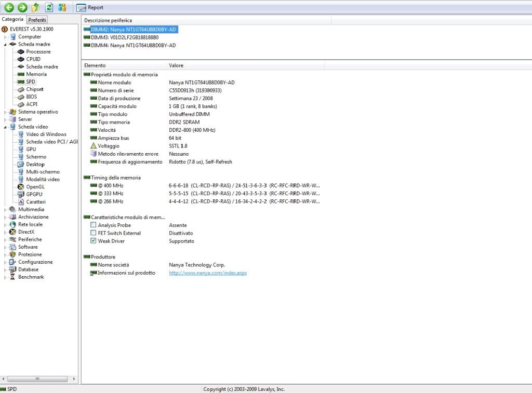
Task: Toggle the Analysis Probe checkbox
Action: tap(94, 225)
